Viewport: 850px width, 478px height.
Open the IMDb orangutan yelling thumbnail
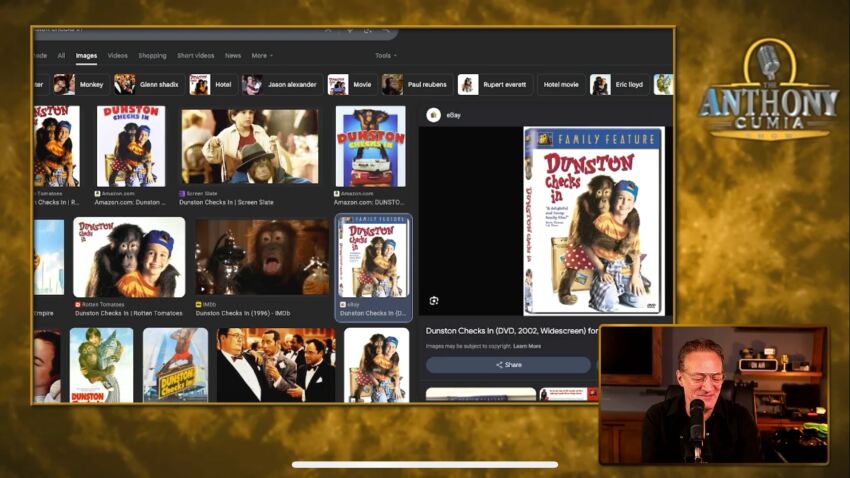(x=262, y=257)
